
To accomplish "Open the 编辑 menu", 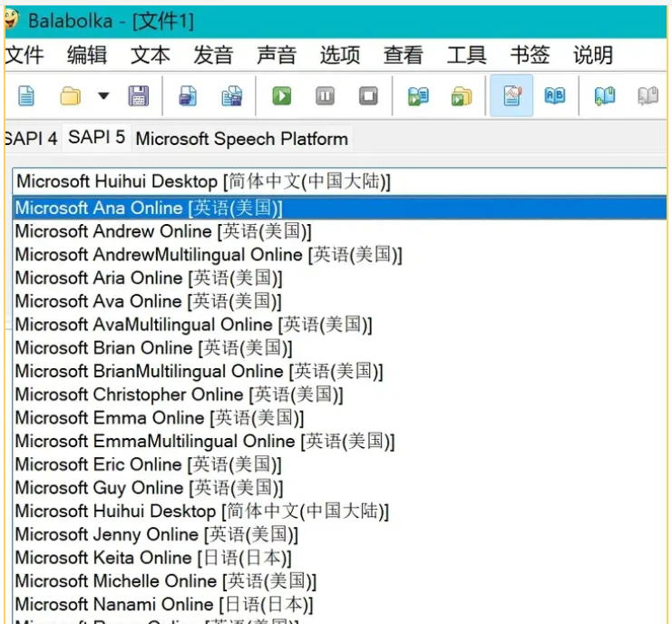I will (87, 54).
